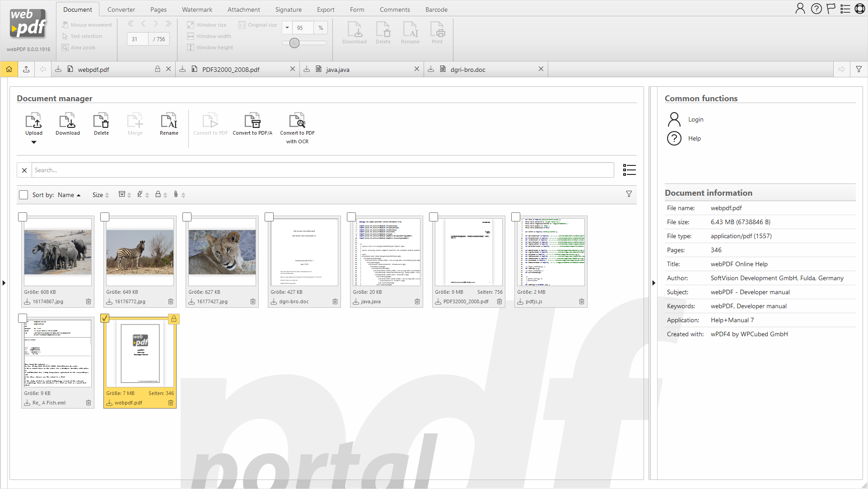Click the Rename icon in Document manager
Screen dimensions: 868x489
(169, 121)
